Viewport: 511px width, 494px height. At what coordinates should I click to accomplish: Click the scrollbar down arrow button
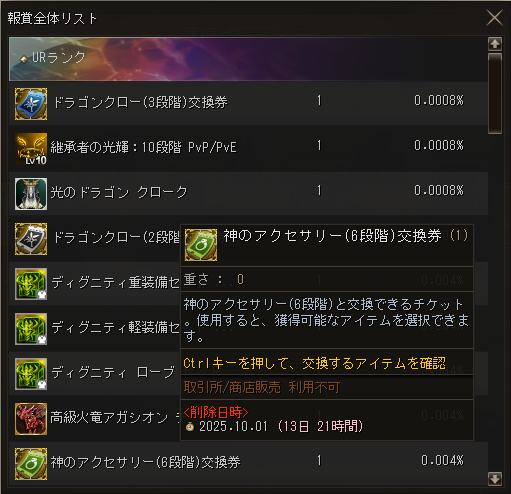[x=495, y=479]
